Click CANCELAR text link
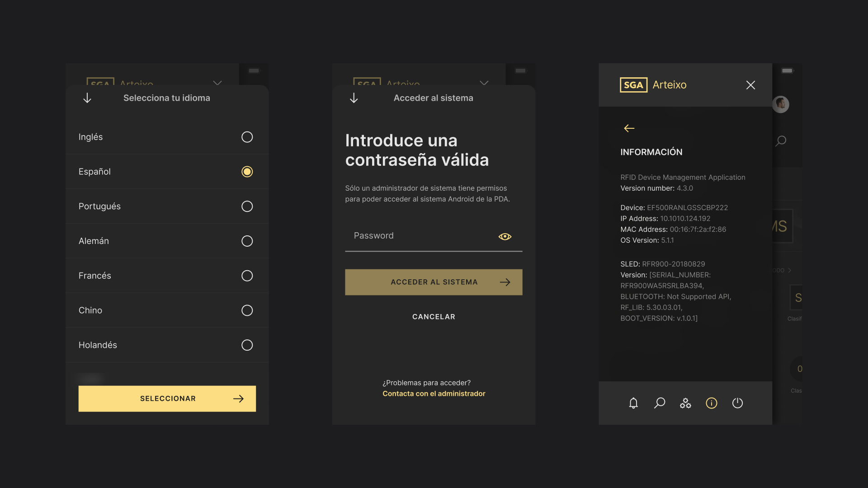Screen dimensions: 868x488 [x=434, y=317]
